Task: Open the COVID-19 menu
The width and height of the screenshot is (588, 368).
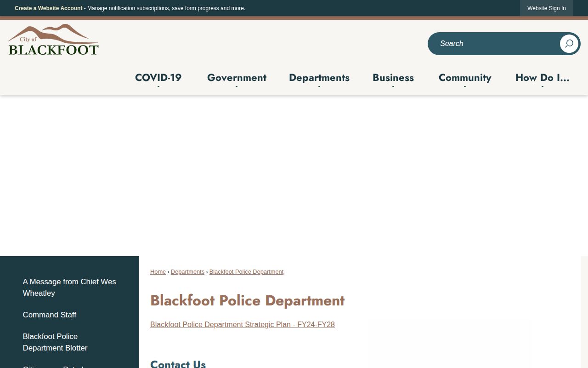Action: 158,78
